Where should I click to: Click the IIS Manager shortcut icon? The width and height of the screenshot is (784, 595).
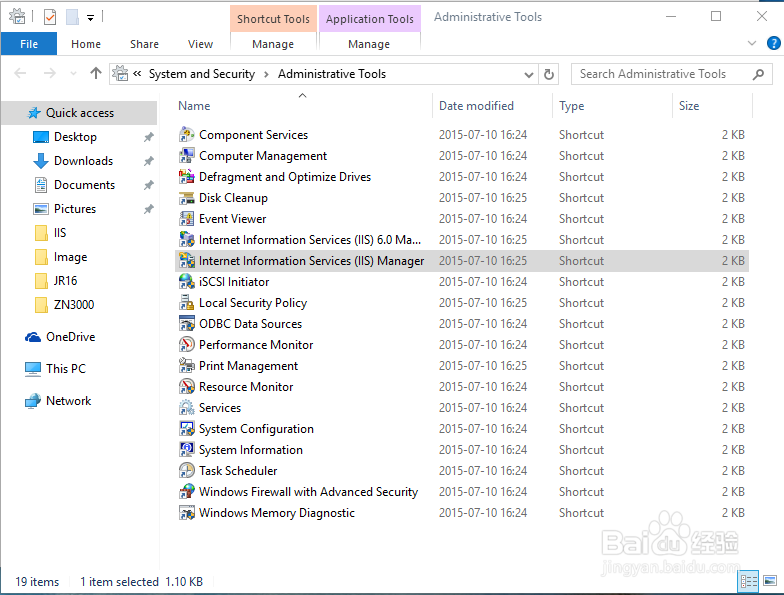pos(186,260)
